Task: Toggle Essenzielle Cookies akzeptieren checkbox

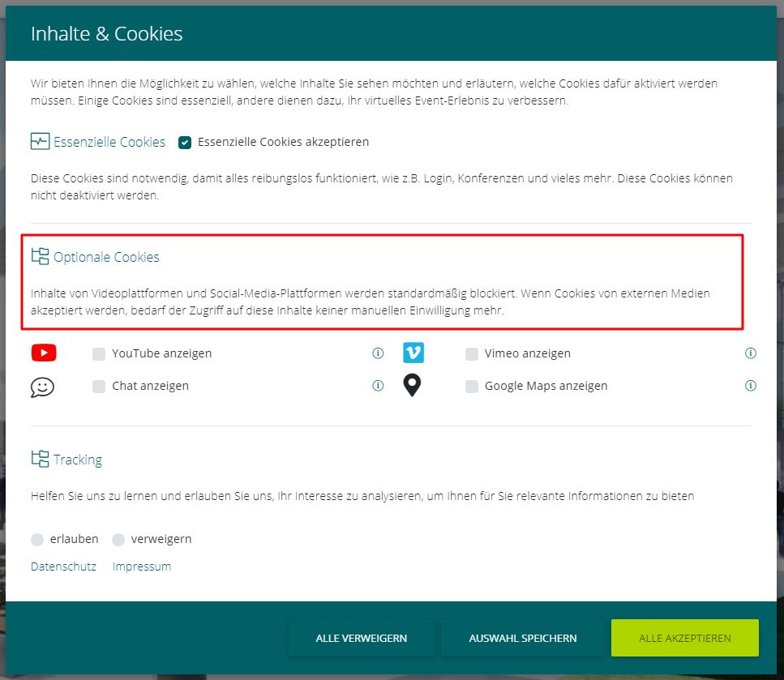Action: 185,143
